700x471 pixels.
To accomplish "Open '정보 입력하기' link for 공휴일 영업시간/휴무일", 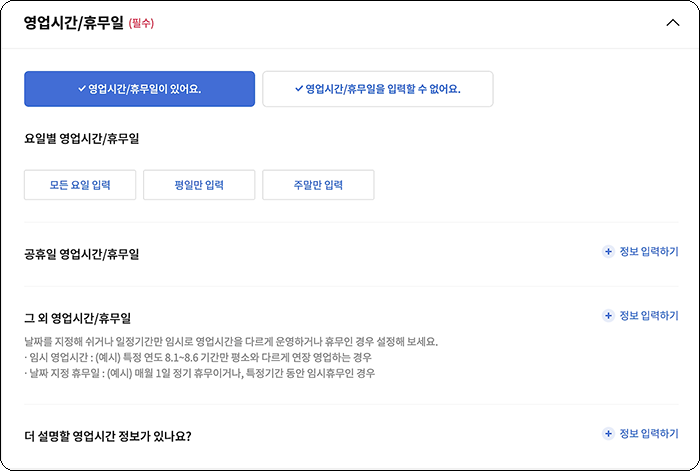I will pyautogui.click(x=649, y=252).
